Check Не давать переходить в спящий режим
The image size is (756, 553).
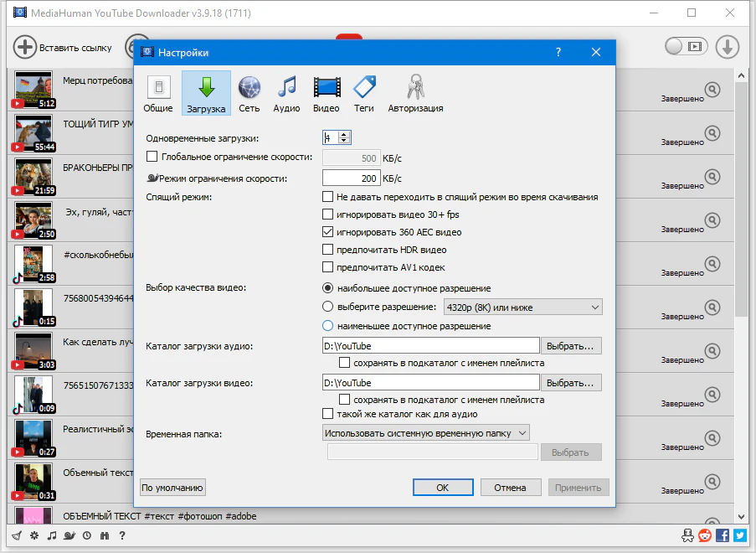[328, 197]
